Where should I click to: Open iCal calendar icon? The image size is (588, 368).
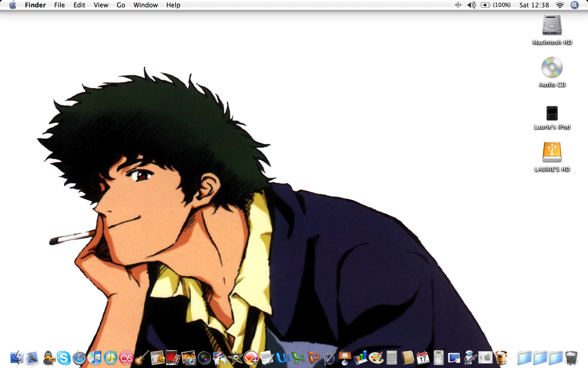pyautogui.click(x=423, y=357)
